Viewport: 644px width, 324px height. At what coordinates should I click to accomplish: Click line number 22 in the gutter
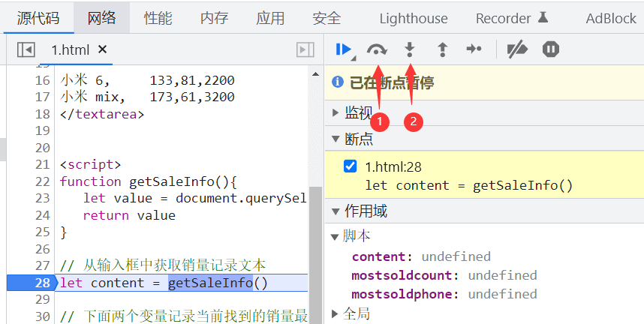(x=42, y=181)
